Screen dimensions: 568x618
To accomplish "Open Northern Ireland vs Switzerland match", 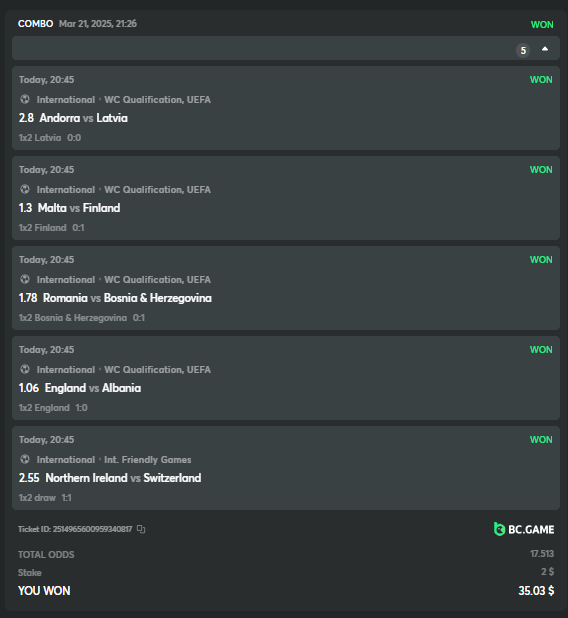I will click(123, 478).
